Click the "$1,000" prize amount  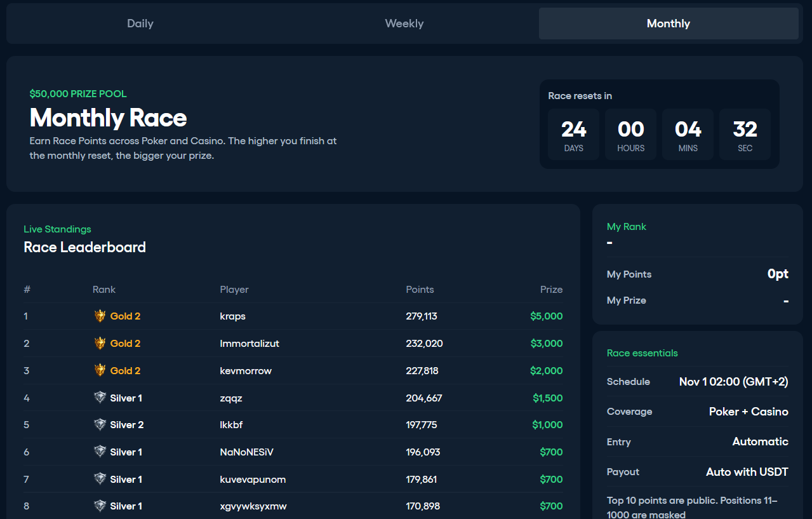coord(547,425)
